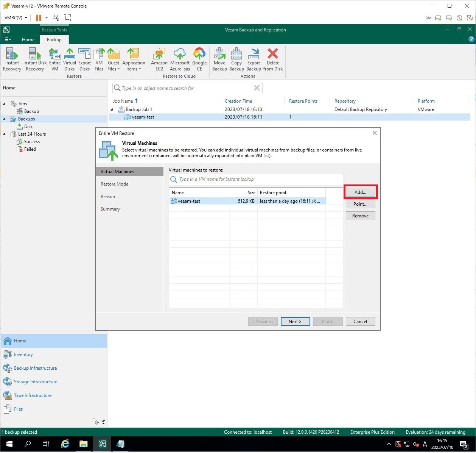Open the help icon in title bar
Viewport: 476px width, 453px height.
click(x=471, y=39)
